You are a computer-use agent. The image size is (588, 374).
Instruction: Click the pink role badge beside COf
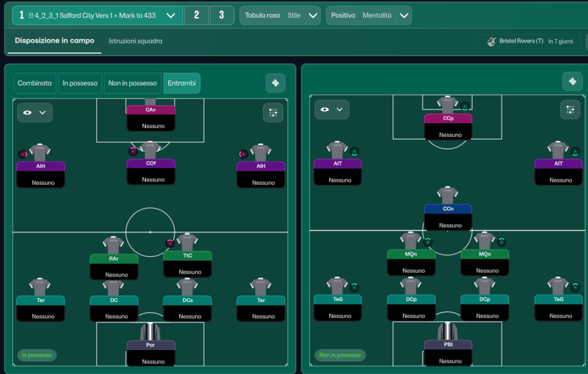coord(133,151)
